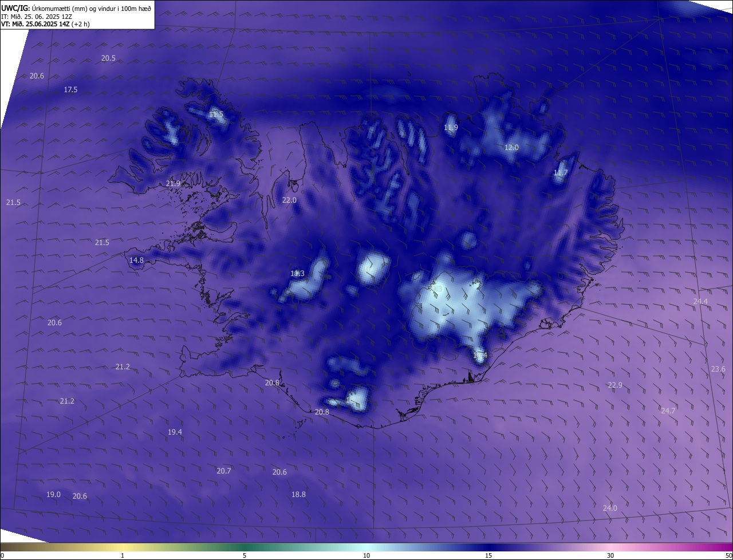Screen dimensions: 733x560
Task: Click the map value 21.9
Action: (x=173, y=184)
